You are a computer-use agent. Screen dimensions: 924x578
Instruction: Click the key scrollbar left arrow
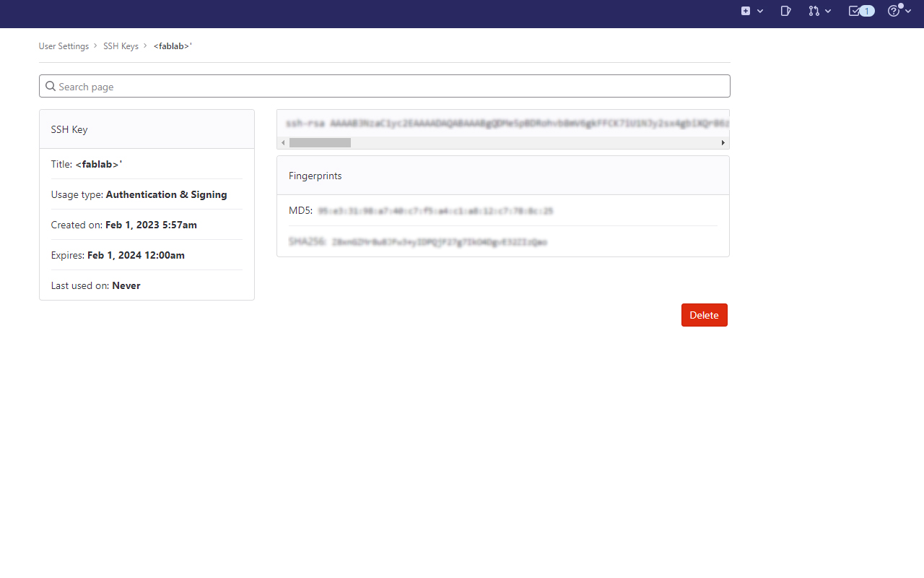point(283,143)
